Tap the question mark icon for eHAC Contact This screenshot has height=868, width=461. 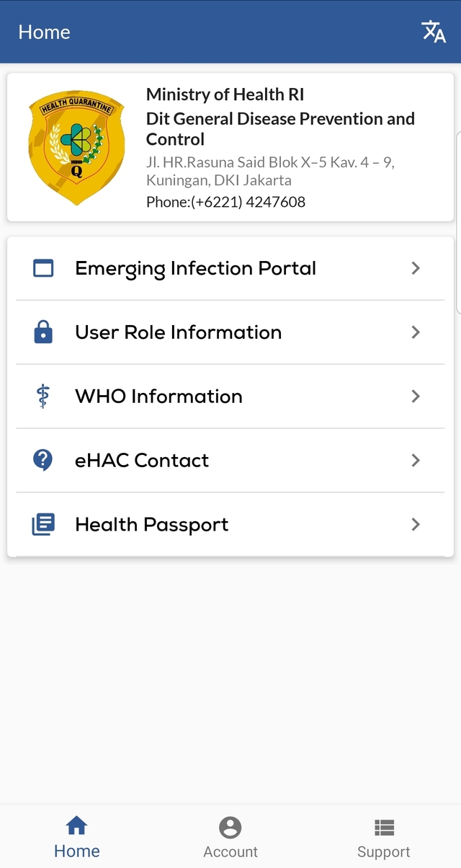coord(43,461)
